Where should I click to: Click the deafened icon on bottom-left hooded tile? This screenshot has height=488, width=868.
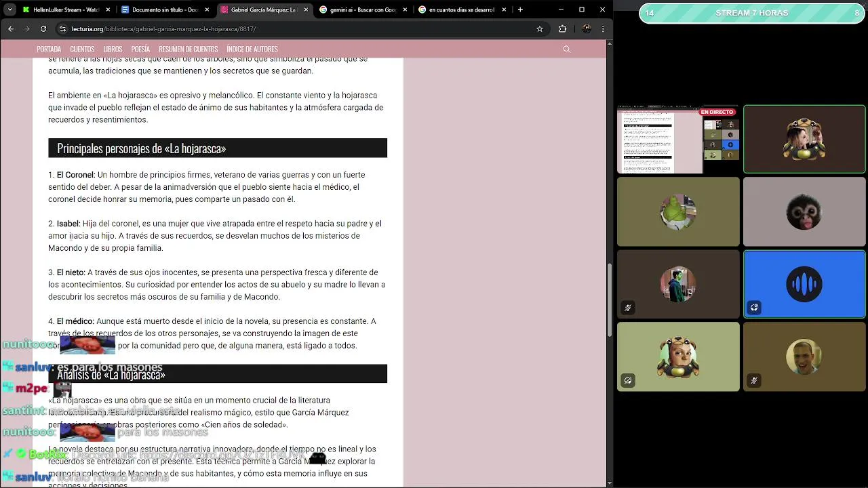(x=628, y=380)
